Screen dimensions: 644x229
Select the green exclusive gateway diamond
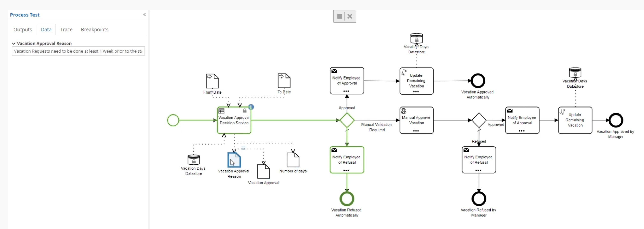tap(347, 120)
